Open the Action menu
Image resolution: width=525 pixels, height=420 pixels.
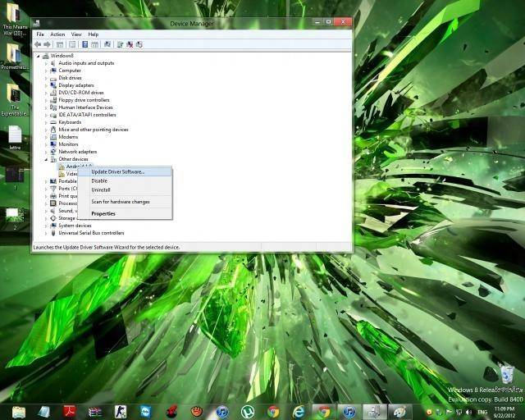click(57, 34)
